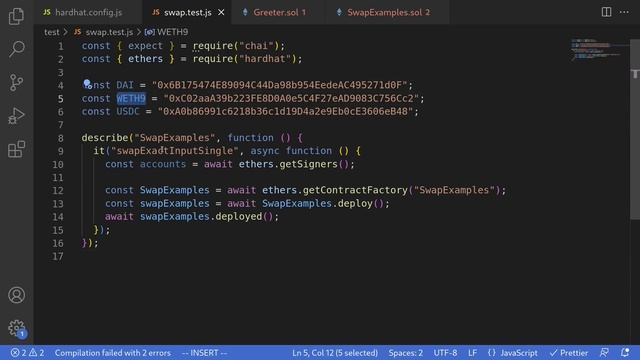Open the Accounts menu icon
The height and width of the screenshot is (360, 640).
pos(16,295)
